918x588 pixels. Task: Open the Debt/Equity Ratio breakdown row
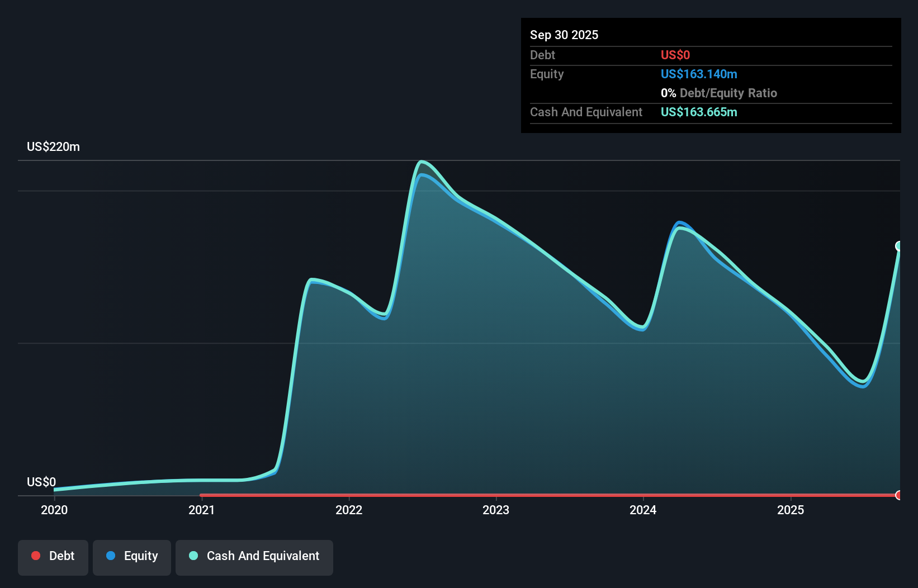click(x=719, y=93)
